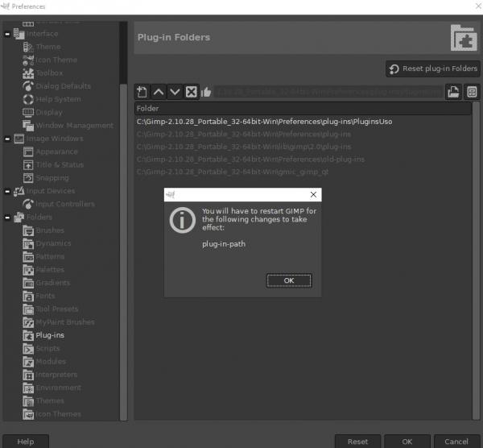Close the restart notice dialog with X

313,194
